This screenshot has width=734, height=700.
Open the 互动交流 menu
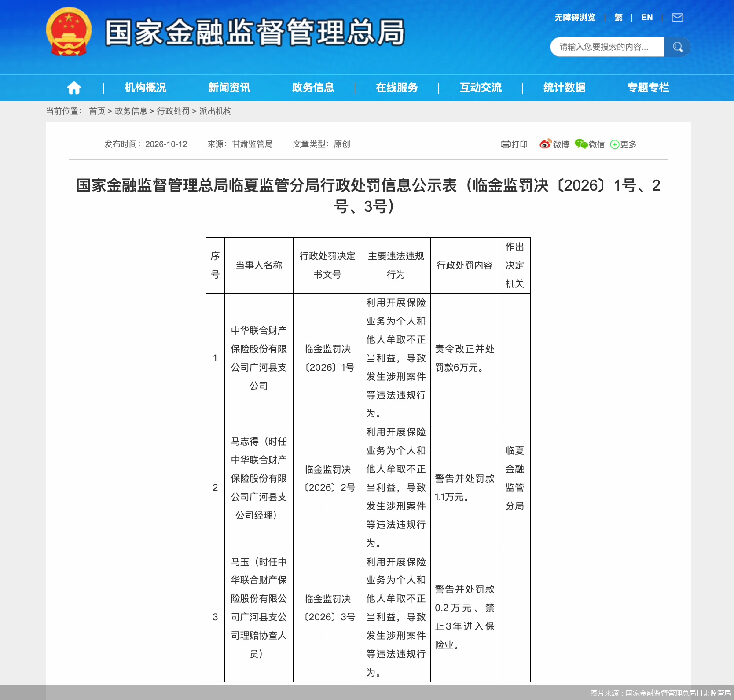(x=481, y=88)
